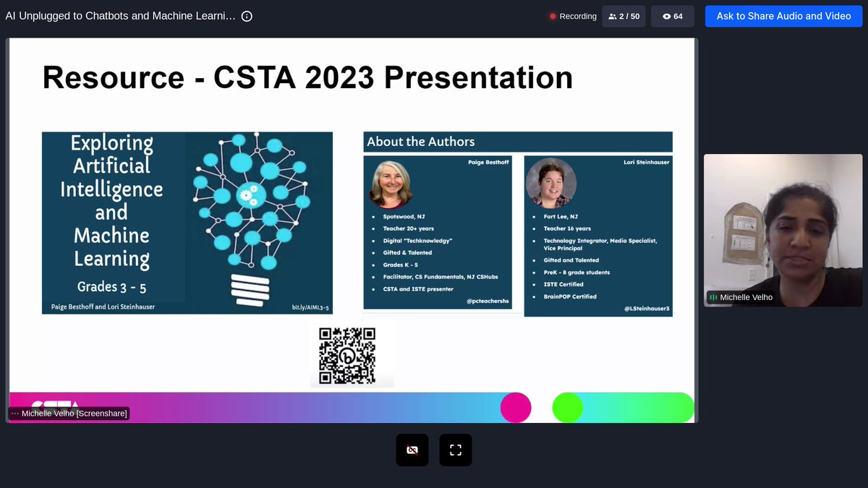Click the Resource - CSTA 2023 Presentation heading
This screenshot has height=488, width=868.
pyautogui.click(x=307, y=77)
